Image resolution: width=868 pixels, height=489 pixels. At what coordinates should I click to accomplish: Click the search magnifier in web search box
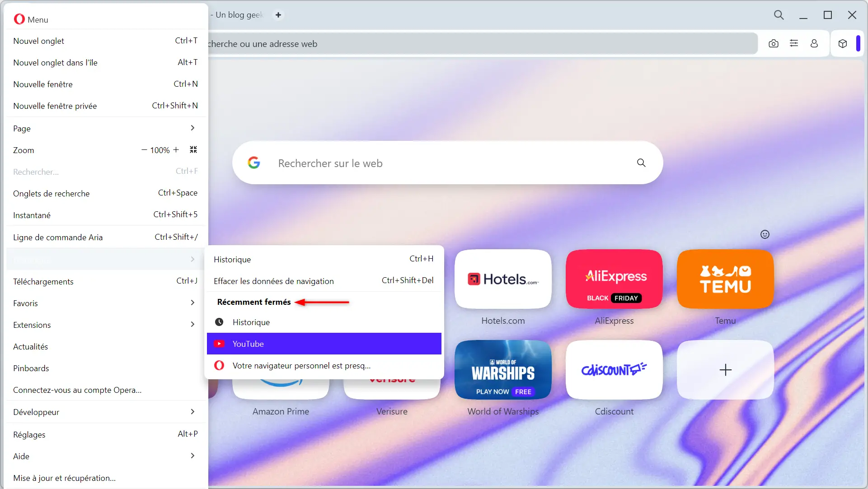click(x=641, y=163)
